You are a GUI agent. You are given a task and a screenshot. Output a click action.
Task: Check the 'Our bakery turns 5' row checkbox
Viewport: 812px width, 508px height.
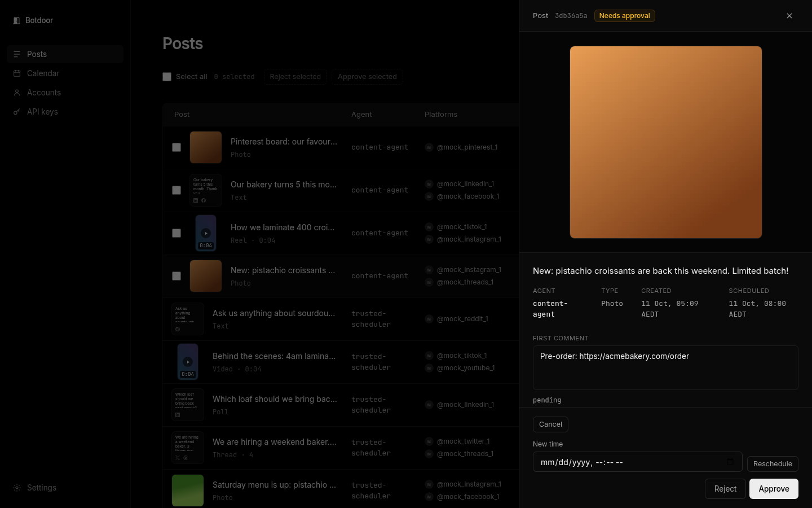tap(176, 190)
